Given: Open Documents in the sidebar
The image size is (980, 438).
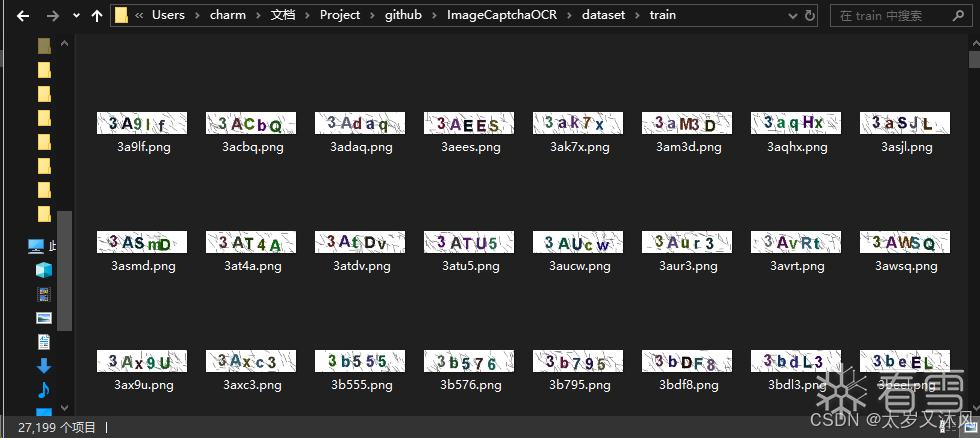Looking at the screenshot, I should click(x=44, y=342).
